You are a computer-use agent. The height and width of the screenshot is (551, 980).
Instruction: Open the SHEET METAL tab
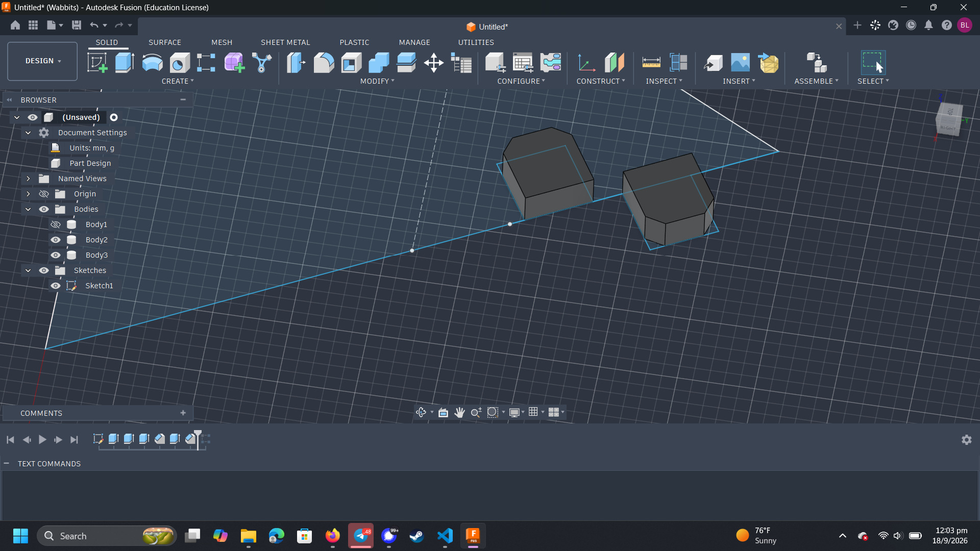tap(285, 42)
